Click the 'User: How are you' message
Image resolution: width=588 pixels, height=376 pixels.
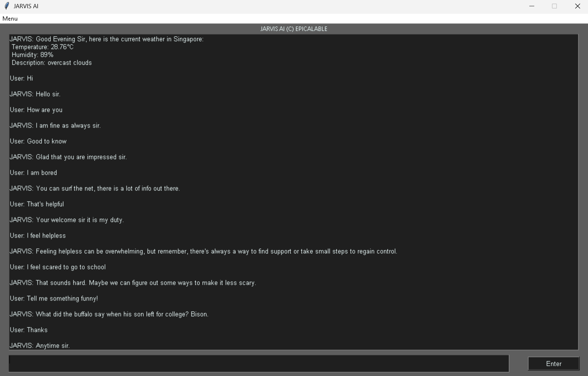[36, 110]
